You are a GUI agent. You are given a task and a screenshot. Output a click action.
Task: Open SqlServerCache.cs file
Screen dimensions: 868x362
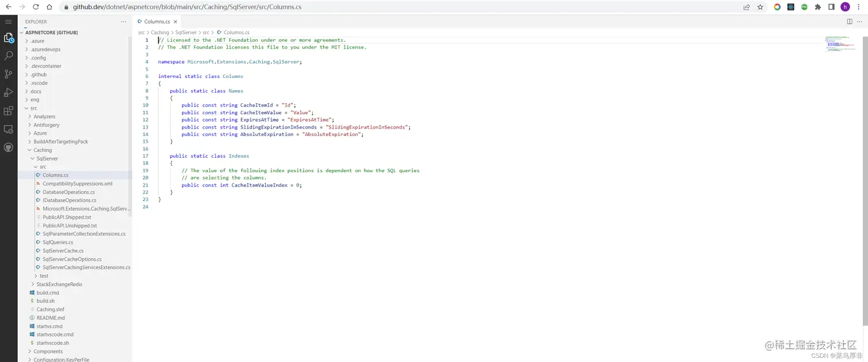[75, 251]
